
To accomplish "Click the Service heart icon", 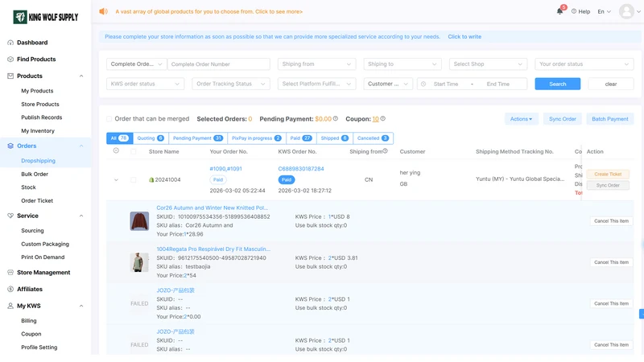I will (x=10, y=216).
